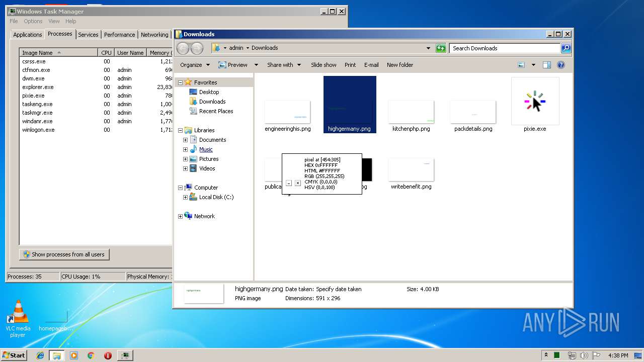Click Slide show in toolbar

324,65
